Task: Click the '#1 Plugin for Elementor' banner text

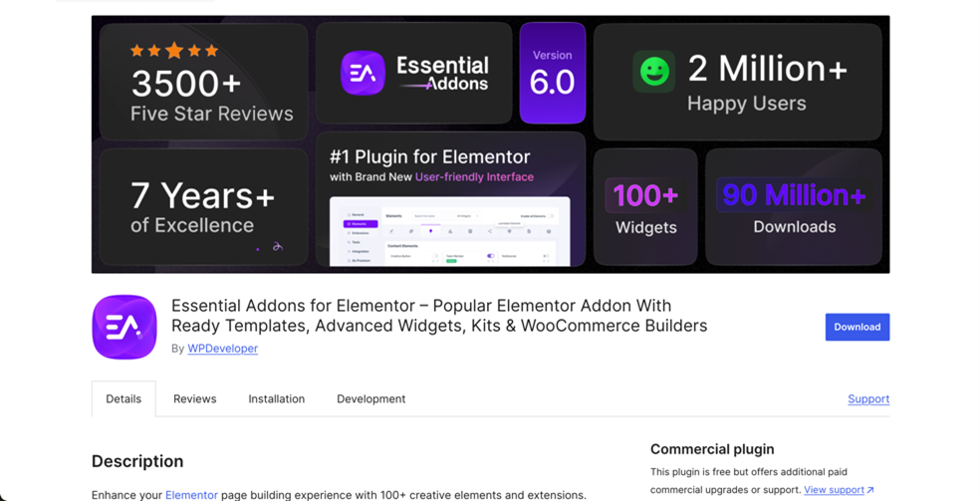Action: 430,156
